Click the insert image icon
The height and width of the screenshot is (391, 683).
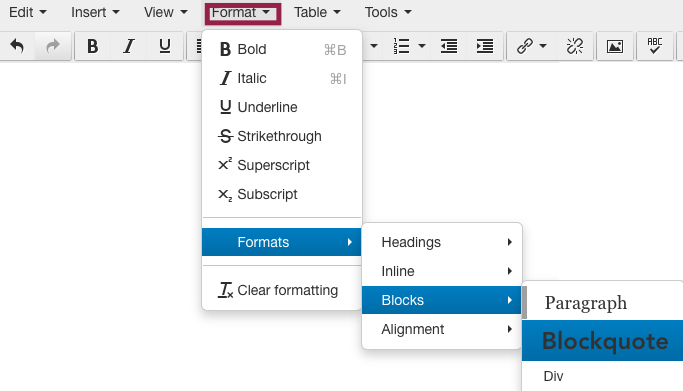point(615,46)
